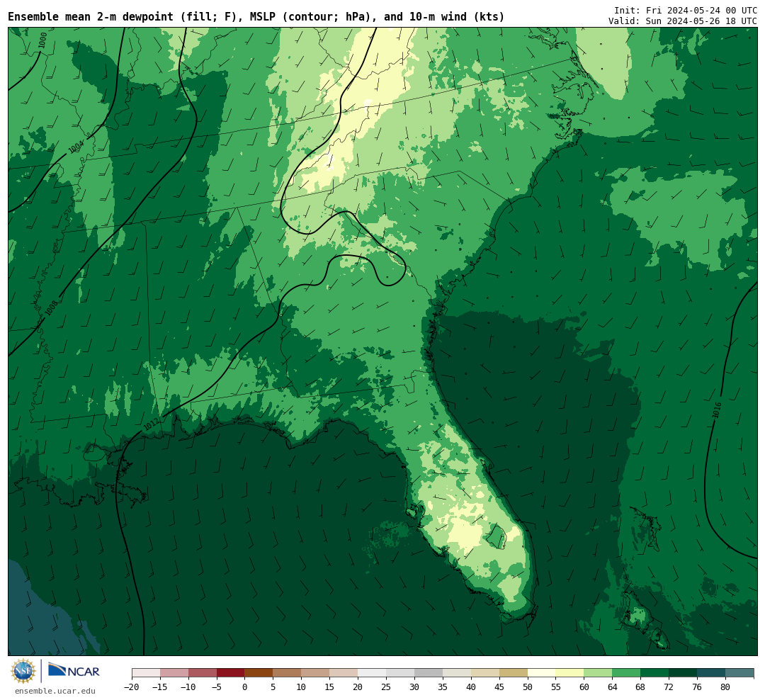The height and width of the screenshot is (700, 765).
Task: Pick the -5 to 0 dark red swatch
Action: click(x=231, y=673)
